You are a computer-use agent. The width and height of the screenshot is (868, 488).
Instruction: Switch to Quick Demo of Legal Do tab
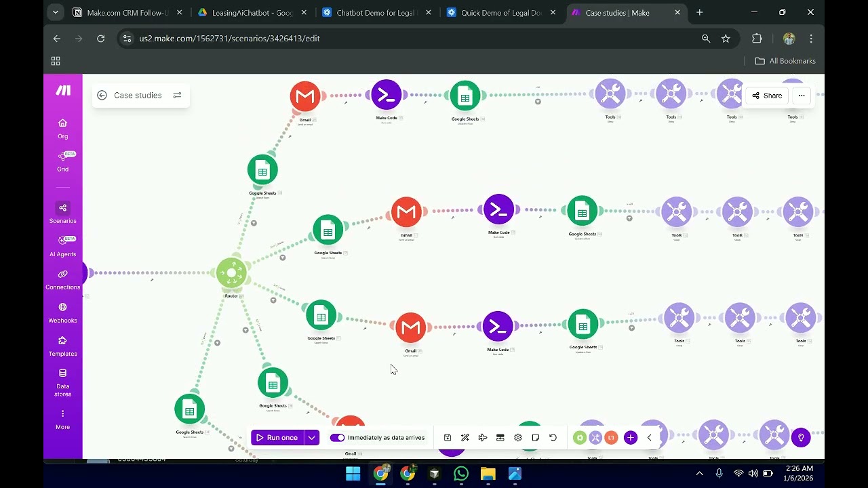coord(500,12)
